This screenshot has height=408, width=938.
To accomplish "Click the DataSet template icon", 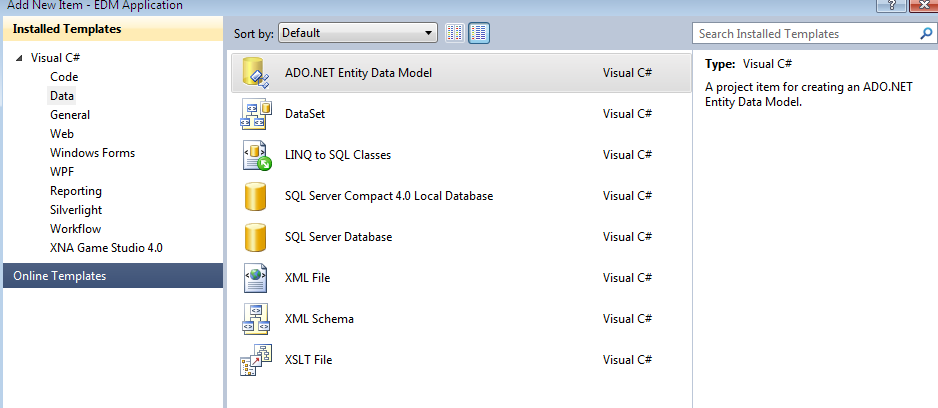I will point(256,114).
